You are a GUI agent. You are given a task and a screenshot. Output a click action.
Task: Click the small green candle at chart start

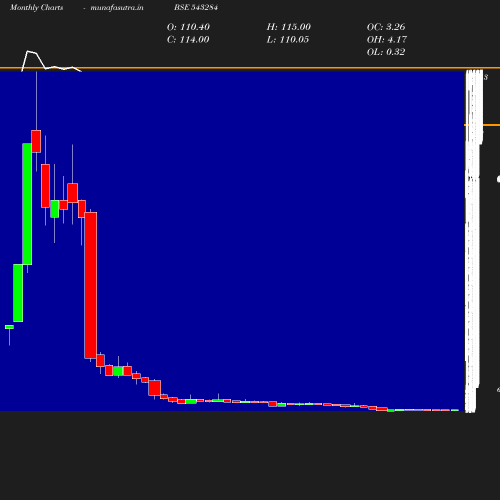click(x=9, y=327)
